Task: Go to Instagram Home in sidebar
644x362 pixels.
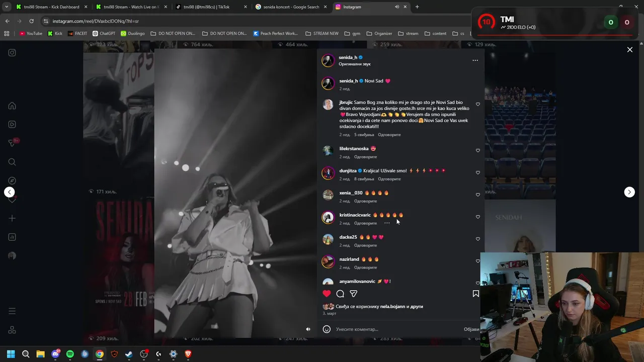Action: click(x=12, y=106)
